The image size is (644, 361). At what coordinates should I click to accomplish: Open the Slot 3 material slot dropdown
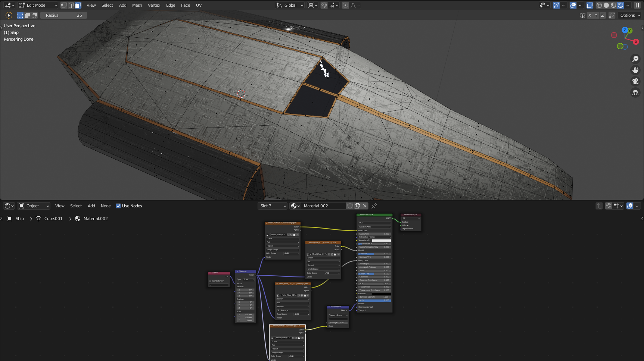[x=273, y=206]
